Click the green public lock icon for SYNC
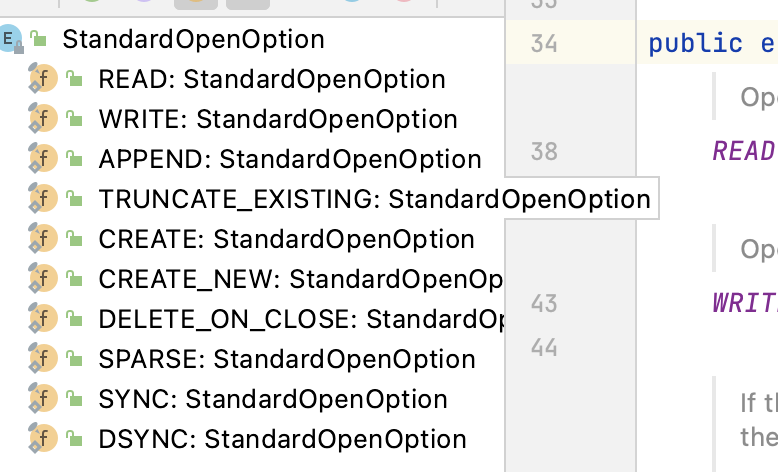This screenshot has height=472, width=778. (74, 399)
